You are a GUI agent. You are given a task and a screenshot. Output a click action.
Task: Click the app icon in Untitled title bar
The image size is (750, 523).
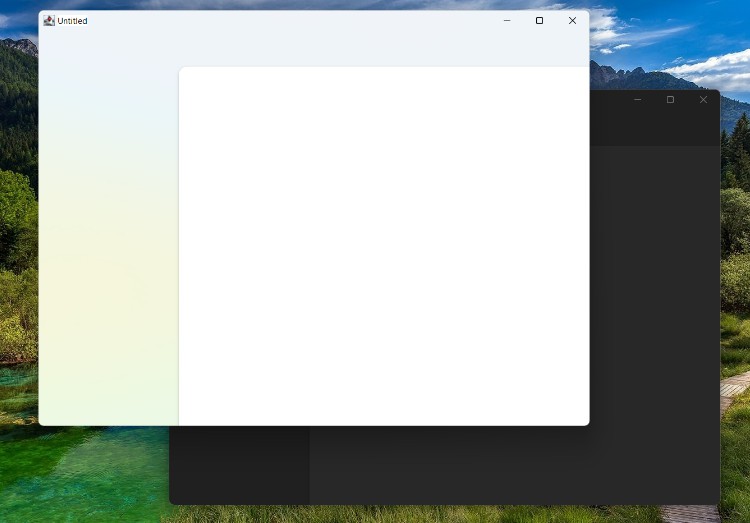[49, 21]
